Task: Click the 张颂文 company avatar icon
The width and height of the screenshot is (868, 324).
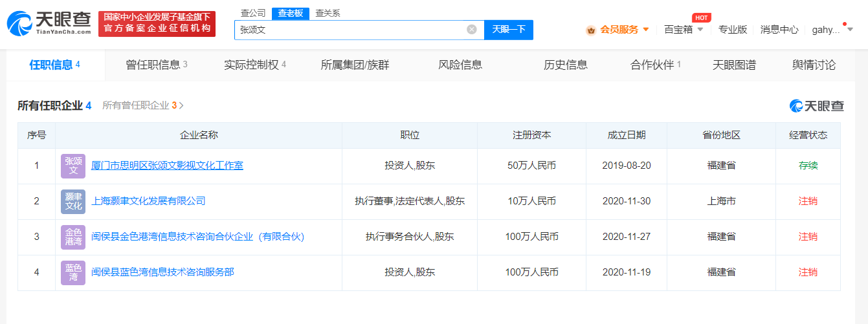Action: (73, 166)
